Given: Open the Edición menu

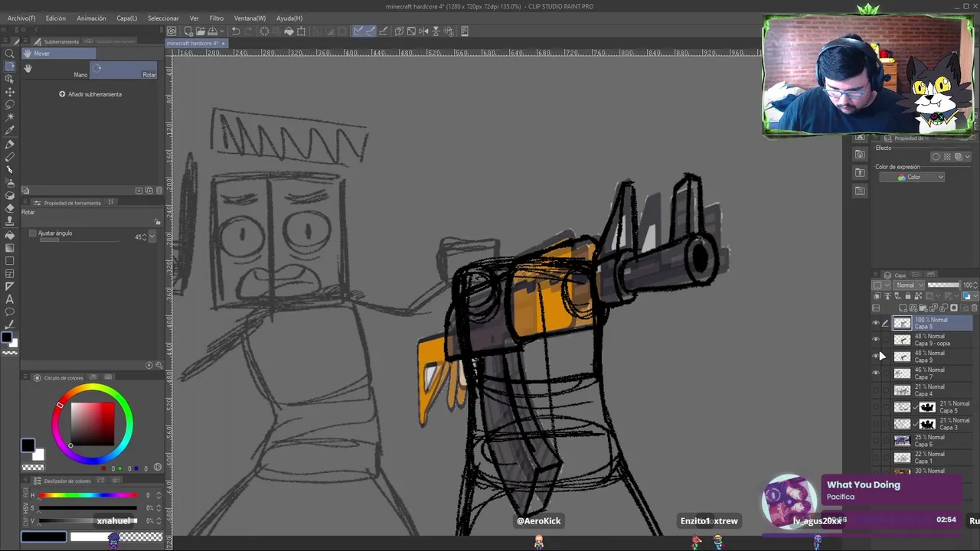Looking at the screenshot, I should click(55, 18).
